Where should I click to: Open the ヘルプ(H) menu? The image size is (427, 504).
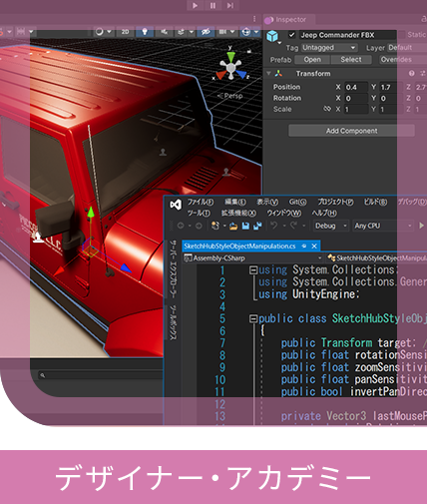[x=324, y=213]
